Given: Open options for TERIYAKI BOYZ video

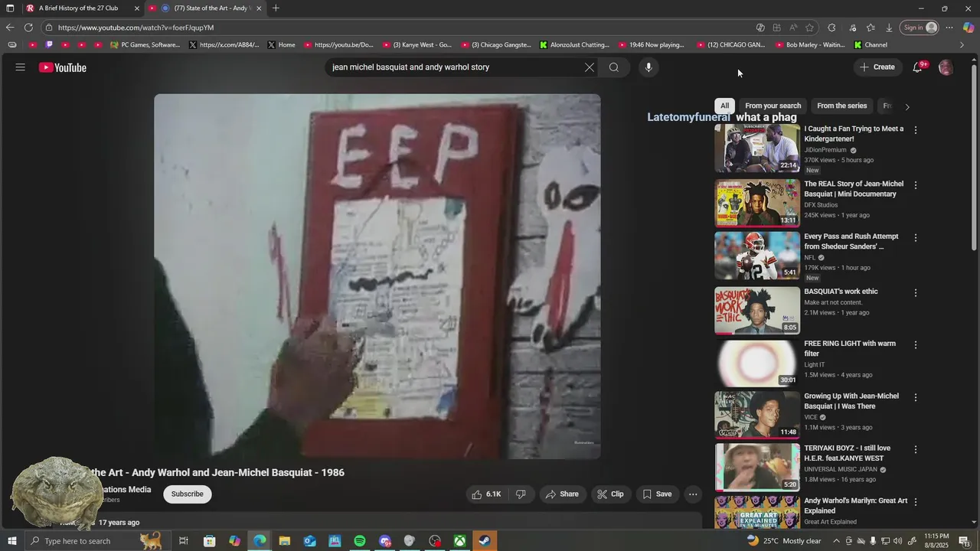Looking at the screenshot, I should pyautogui.click(x=916, y=449).
